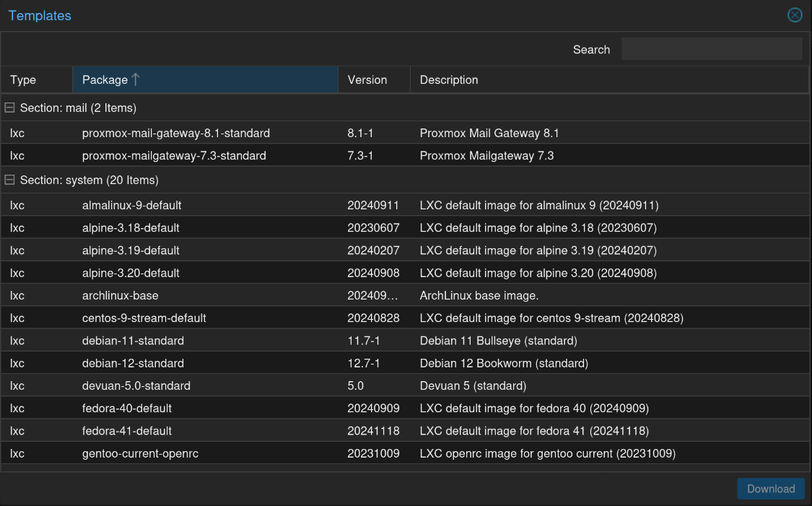Select proxmox-mail-gateway-8.1-standard package
The image size is (812, 506).
pos(176,133)
